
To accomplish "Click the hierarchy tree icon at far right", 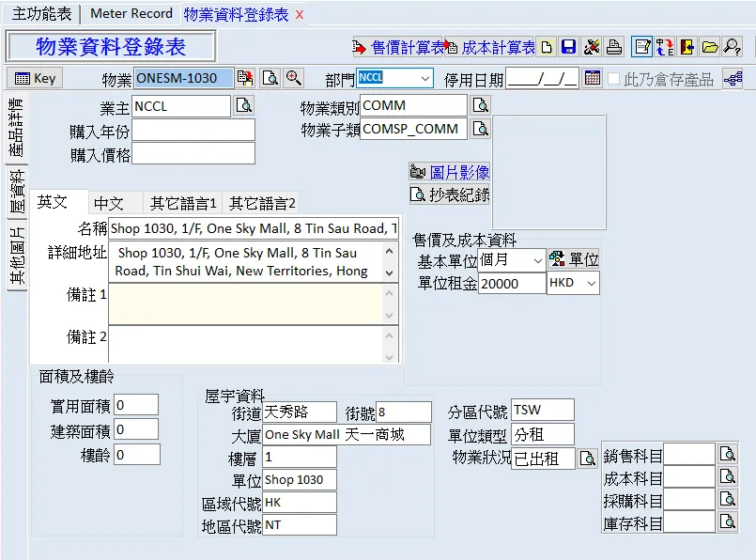I will (x=733, y=78).
